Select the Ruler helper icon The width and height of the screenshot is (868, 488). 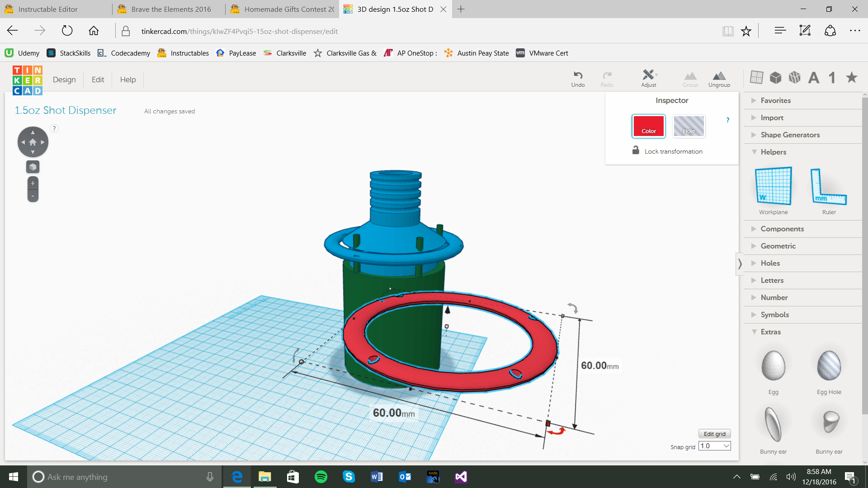(829, 186)
